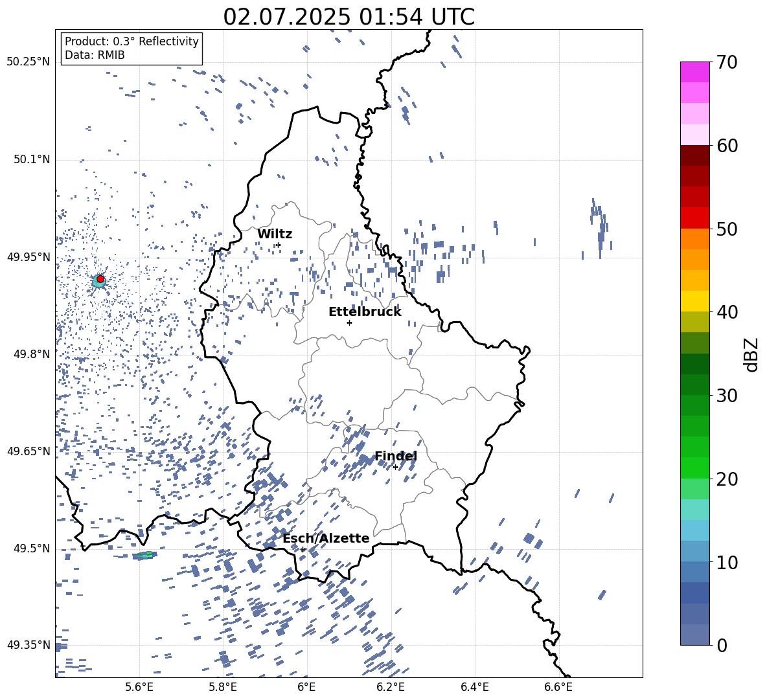Click the 49.95°N latitude label
The image size is (767, 700).
(x=29, y=256)
